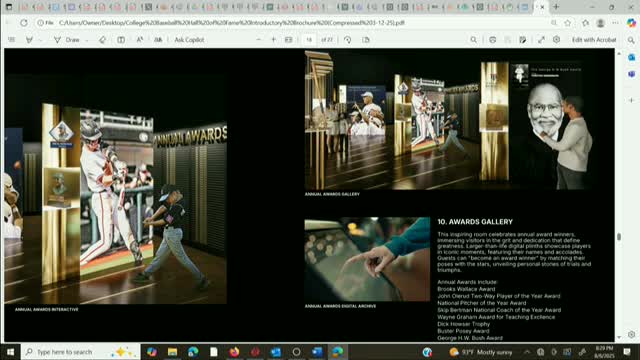The height and width of the screenshot is (360, 640).
Task: Click 'Buster Posey Award' text line
Action: [463, 331]
